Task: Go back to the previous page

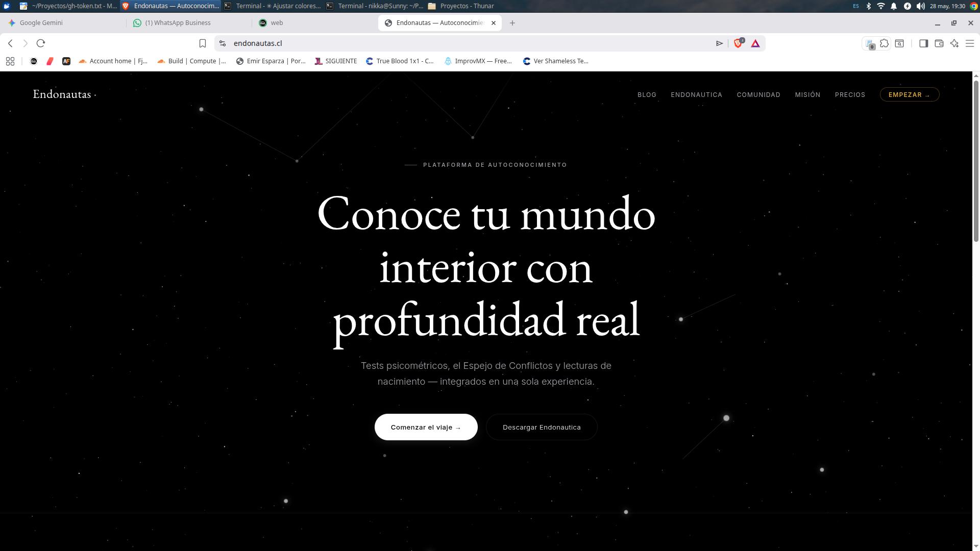Action: click(10, 43)
